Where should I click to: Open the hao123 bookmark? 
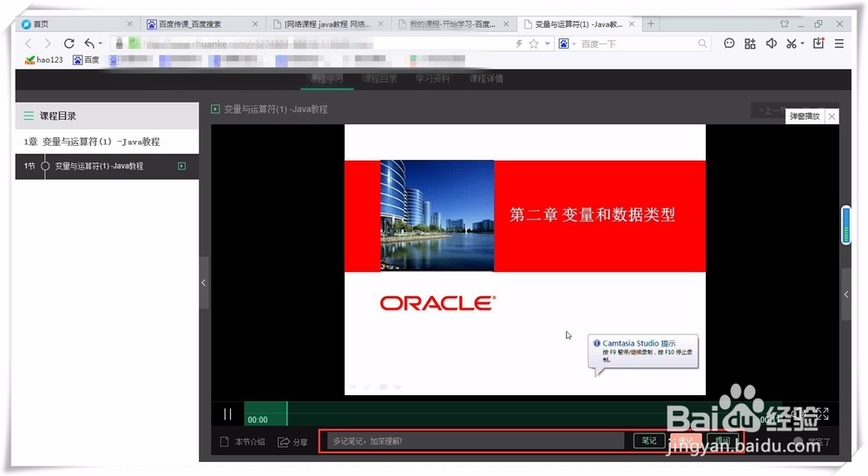tap(43, 59)
